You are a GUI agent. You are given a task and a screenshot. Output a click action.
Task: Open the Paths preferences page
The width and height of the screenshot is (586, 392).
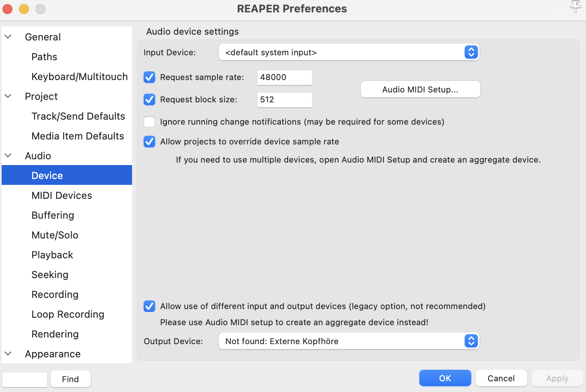pyautogui.click(x=45, y=57)
